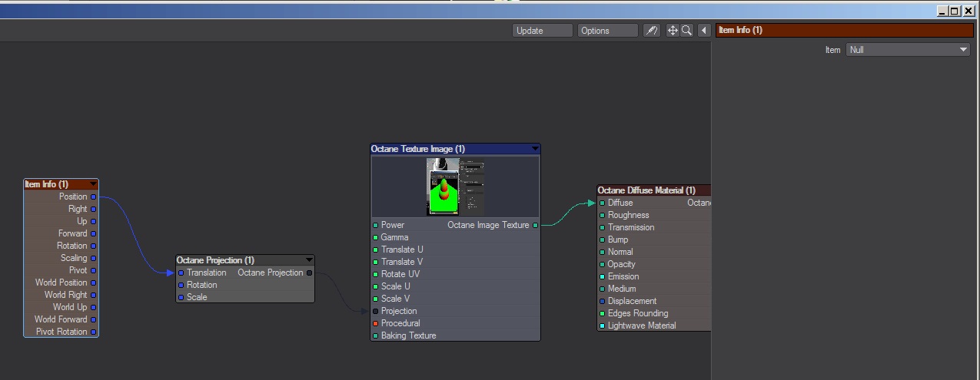Click the Translate U input connector
980x380 pixels.
click(x=376, y=249)
